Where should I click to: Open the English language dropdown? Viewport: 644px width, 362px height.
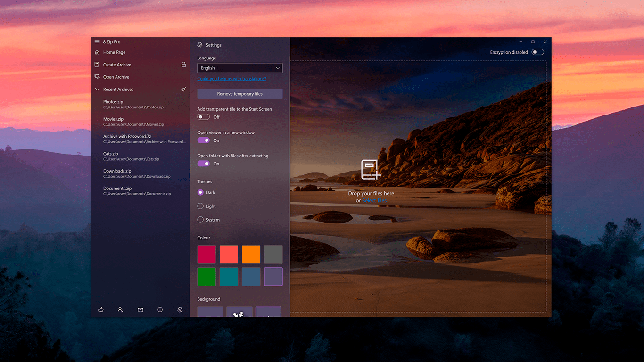[240, 68]
